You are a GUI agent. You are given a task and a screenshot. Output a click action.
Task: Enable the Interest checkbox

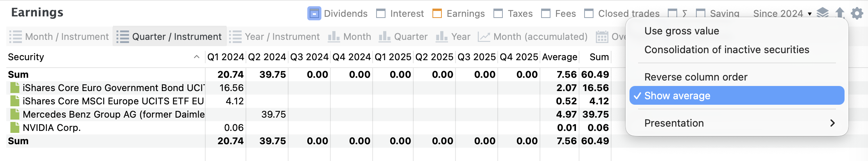(381, 14)
